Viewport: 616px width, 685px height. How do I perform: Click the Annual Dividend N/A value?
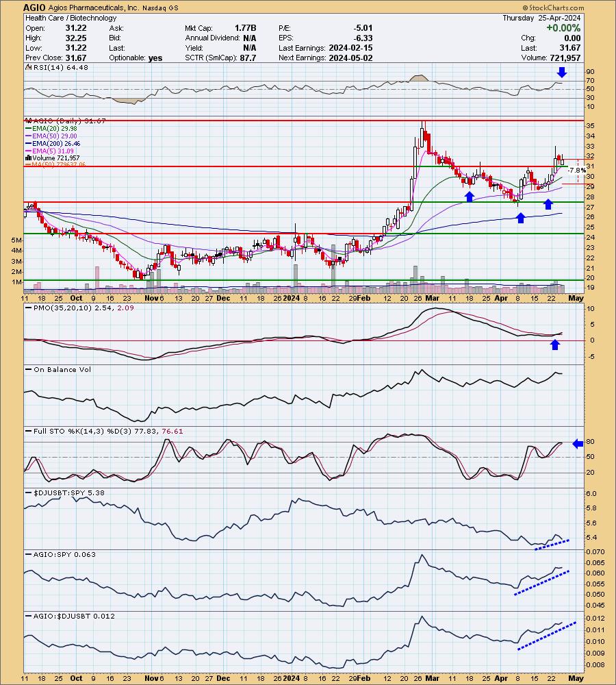click(x=250, y=38)
